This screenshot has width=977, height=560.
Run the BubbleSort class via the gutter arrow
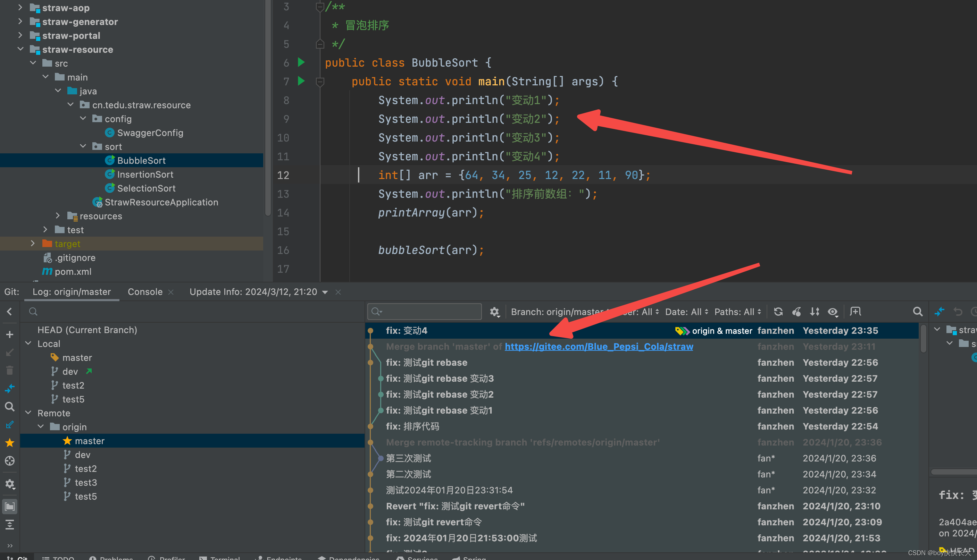pyautogui.click(x=301, y=62)
